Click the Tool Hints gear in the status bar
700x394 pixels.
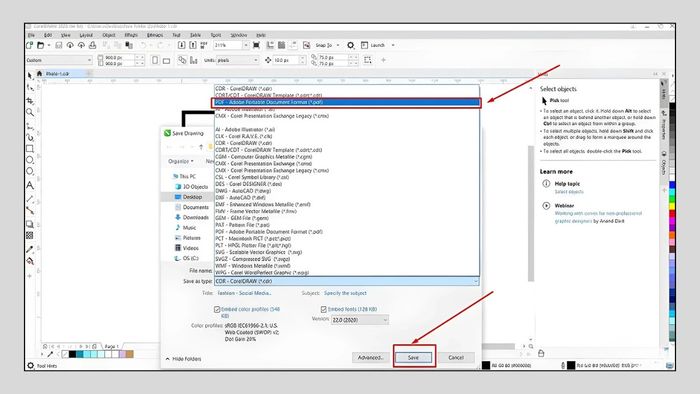coord(30,365)
